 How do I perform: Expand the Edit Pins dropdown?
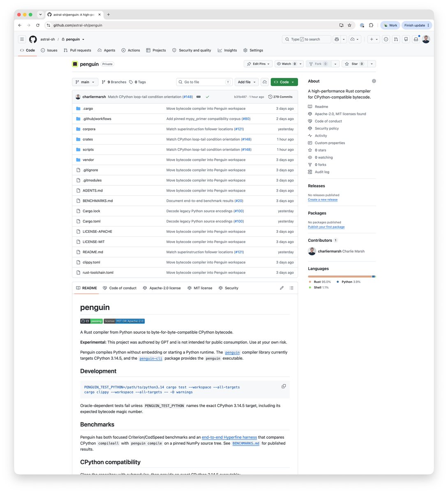point(259,64)
